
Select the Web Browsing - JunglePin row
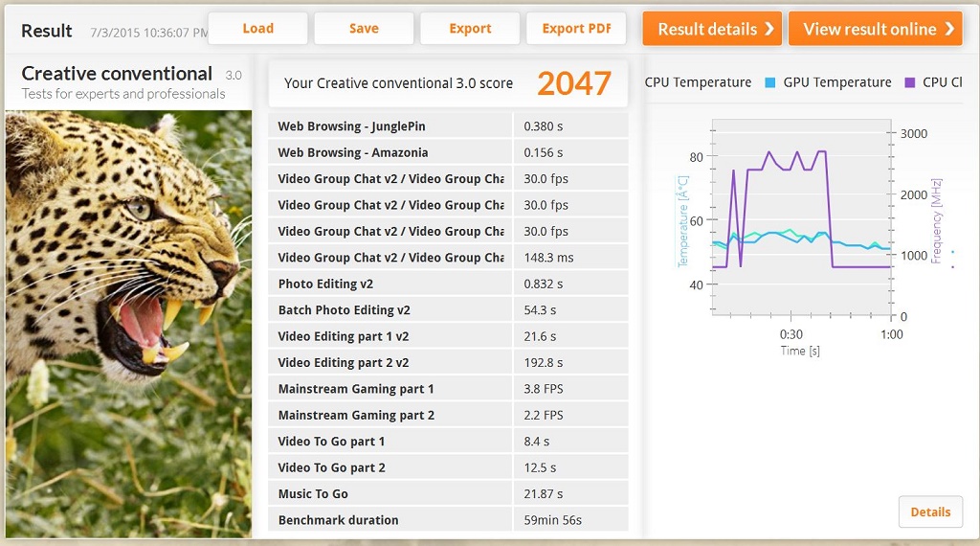(390, 126)
